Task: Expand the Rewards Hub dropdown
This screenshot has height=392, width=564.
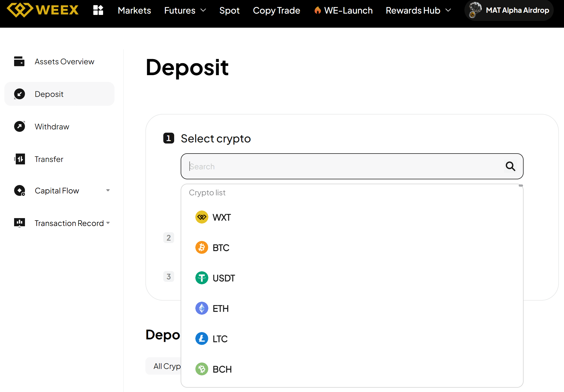Action: pyautogui.click(x=418, y=10)
